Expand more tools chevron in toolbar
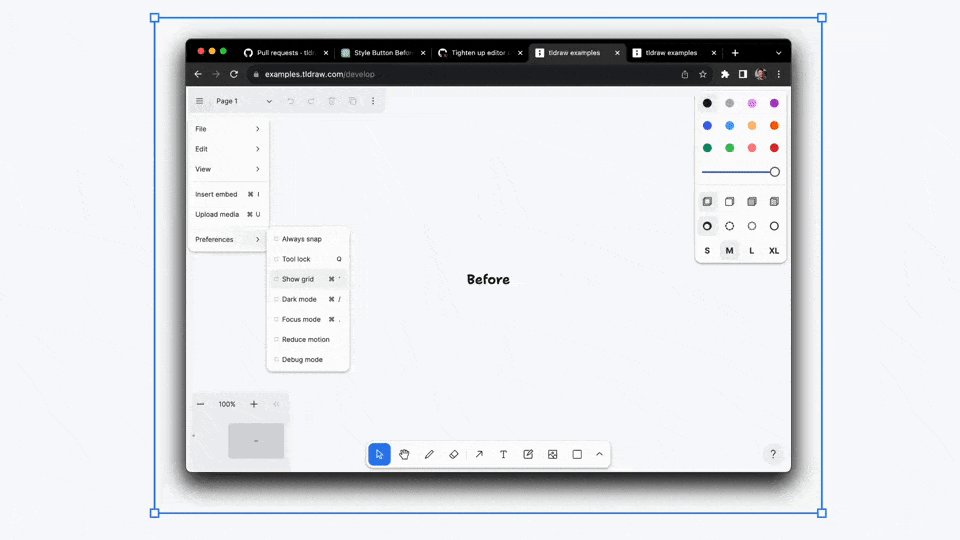Screen dimensions: 960x540 pos(600,454)
